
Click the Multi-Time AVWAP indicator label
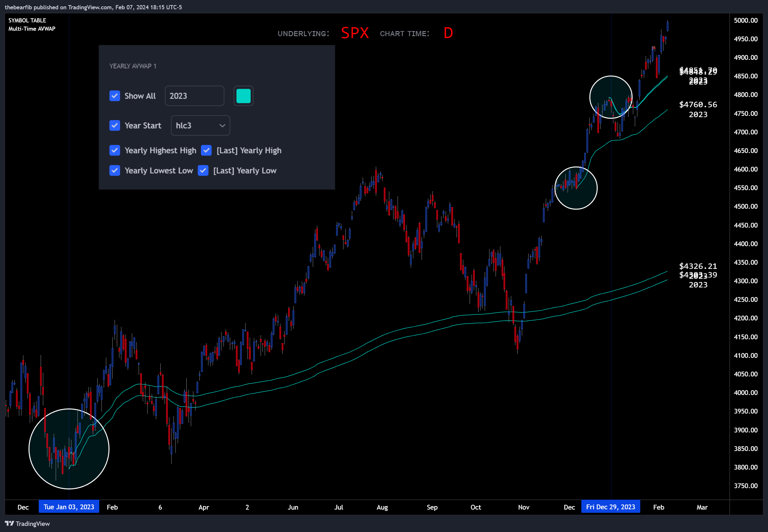(x=32, y=29)
